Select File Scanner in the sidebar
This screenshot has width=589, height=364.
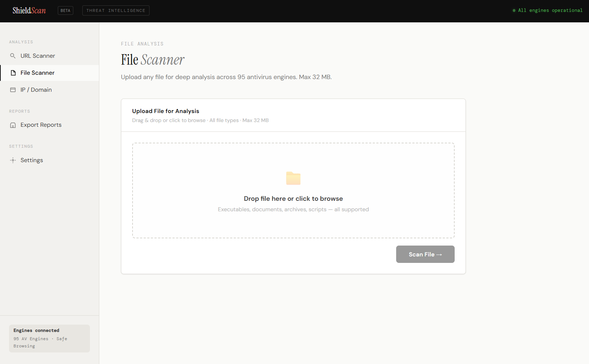point(49,73)
